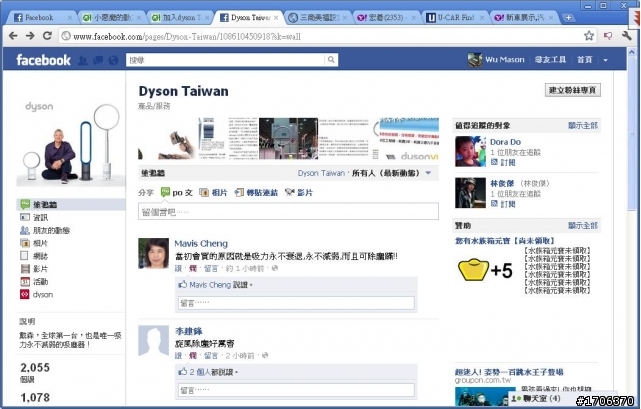The height and width of the screenshot is (409, 641).
Task: Click 顯示全部 beside 值得追蹤的對象
Action: tap(583, 126)
